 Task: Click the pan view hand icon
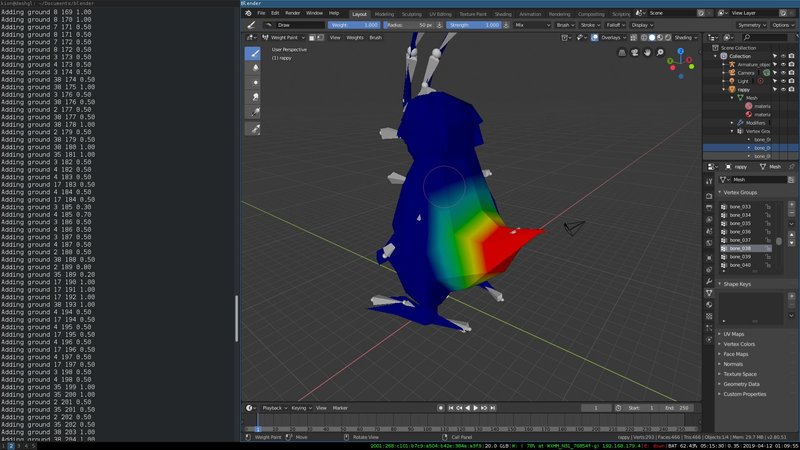point(647,52)
